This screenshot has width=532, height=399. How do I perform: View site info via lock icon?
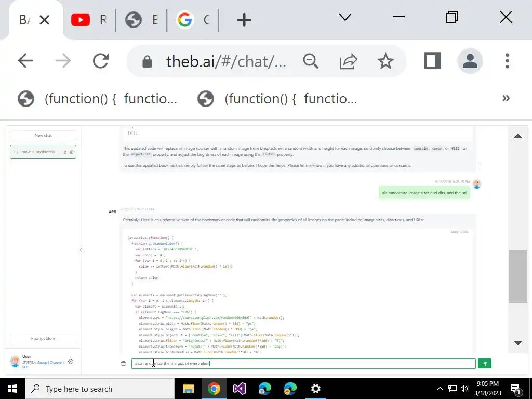147,61
